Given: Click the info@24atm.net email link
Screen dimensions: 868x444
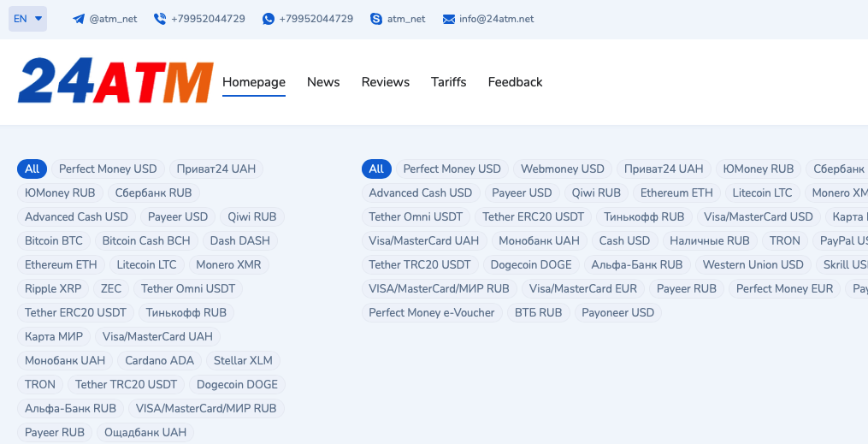Looking at the screenshot, I should pyautogui.click(x=496, y=19).
